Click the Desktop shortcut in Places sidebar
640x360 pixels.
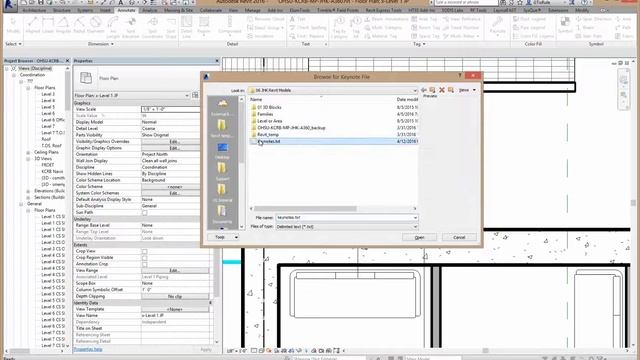pos(222,150)
